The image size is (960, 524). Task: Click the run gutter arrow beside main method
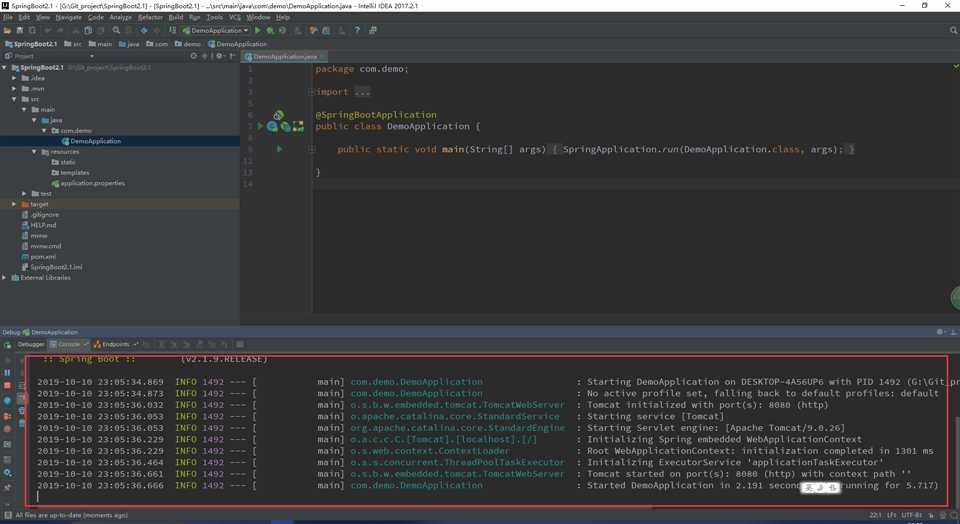click(x=280, y=149)
